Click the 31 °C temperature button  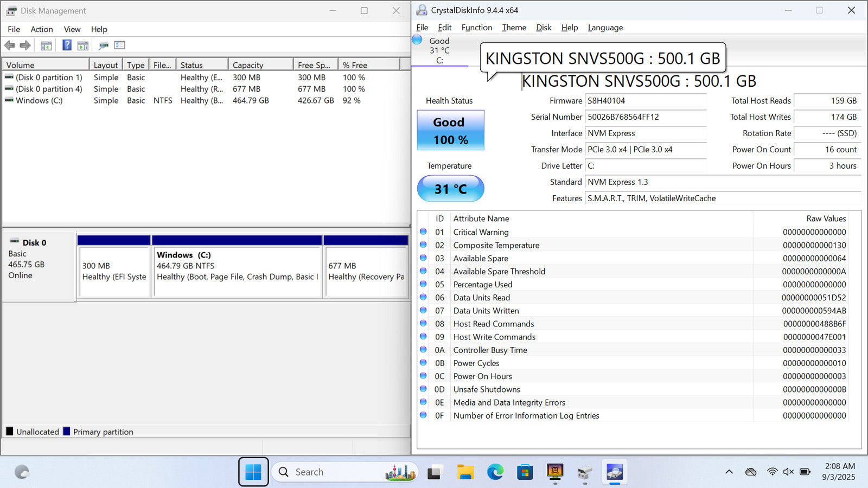point(450,189)
